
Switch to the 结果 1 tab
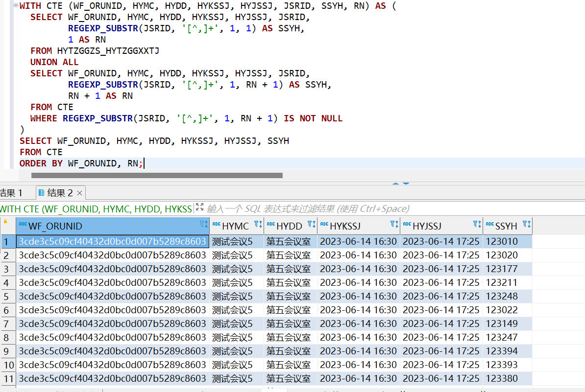(x=11, y=193)
